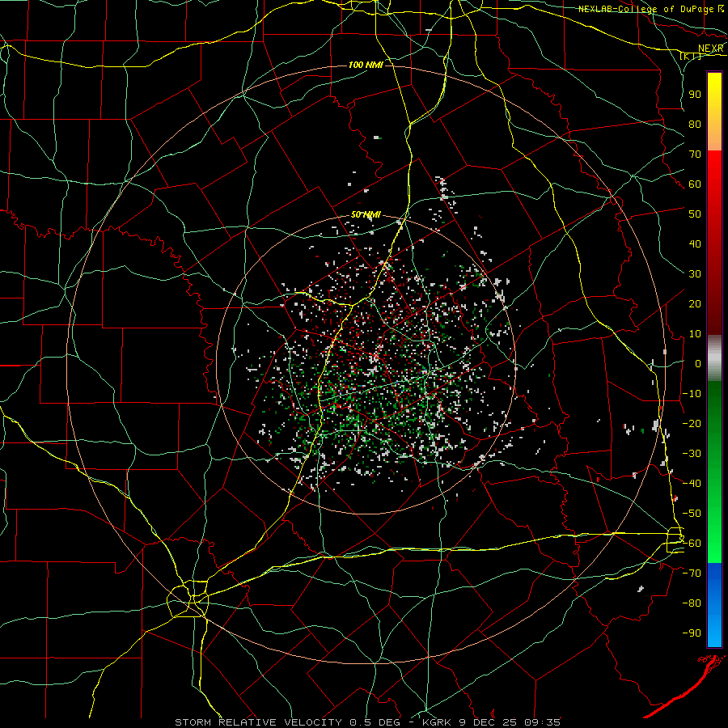Click the 30 value on velocity scale

[695, 274]
